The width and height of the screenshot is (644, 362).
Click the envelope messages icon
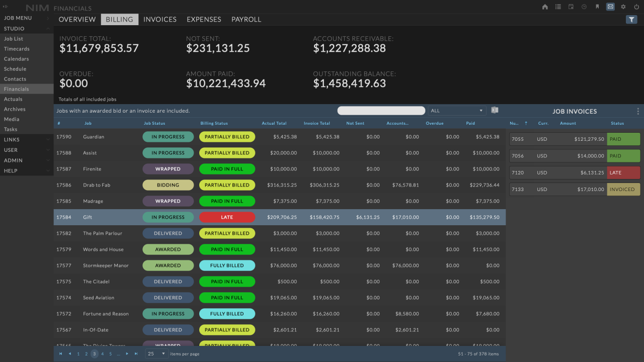tap(610, 7)
